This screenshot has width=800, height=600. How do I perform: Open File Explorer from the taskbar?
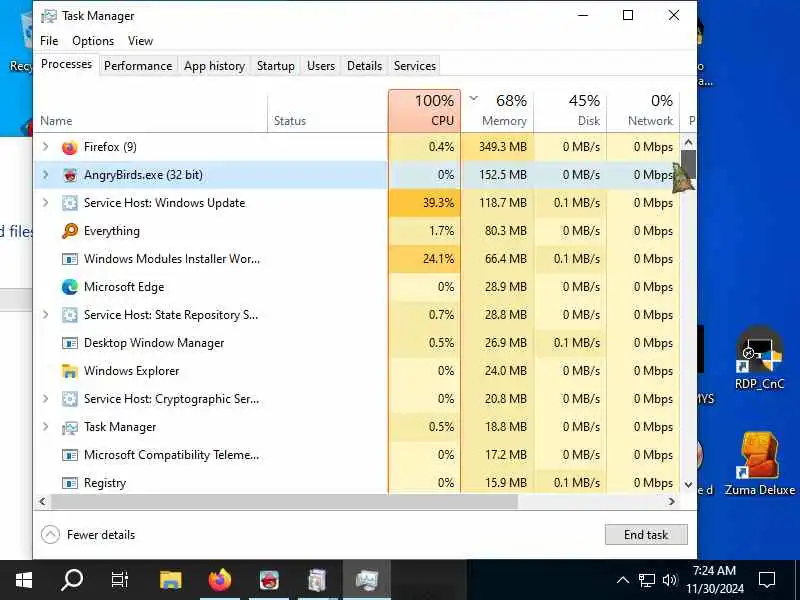pyautogui.click(x=170, y=580)
